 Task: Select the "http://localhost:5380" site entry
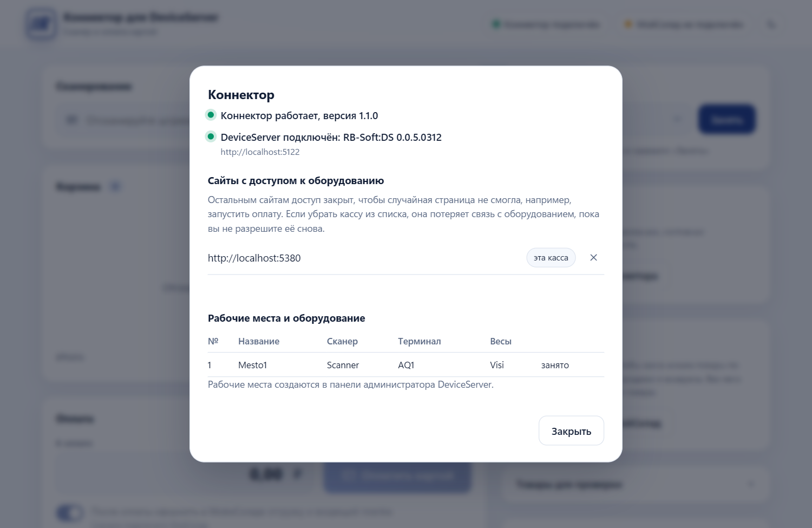coord(254,258)
